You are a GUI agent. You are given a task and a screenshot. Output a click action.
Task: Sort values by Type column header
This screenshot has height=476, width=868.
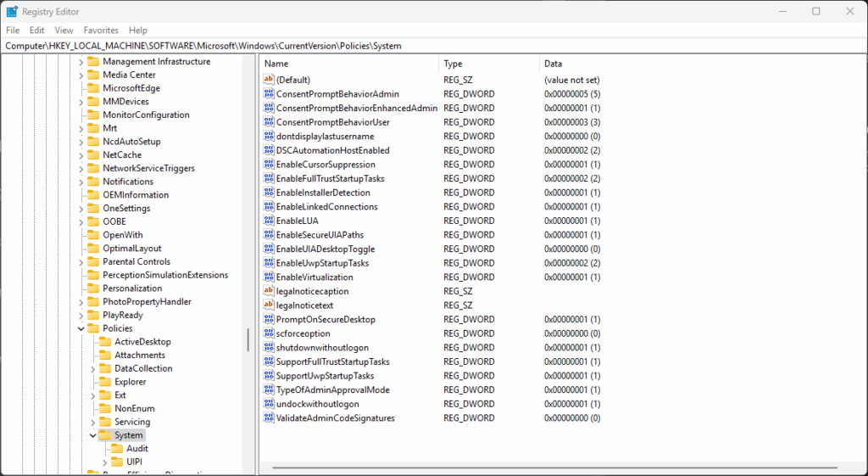(x=489, y=64)
